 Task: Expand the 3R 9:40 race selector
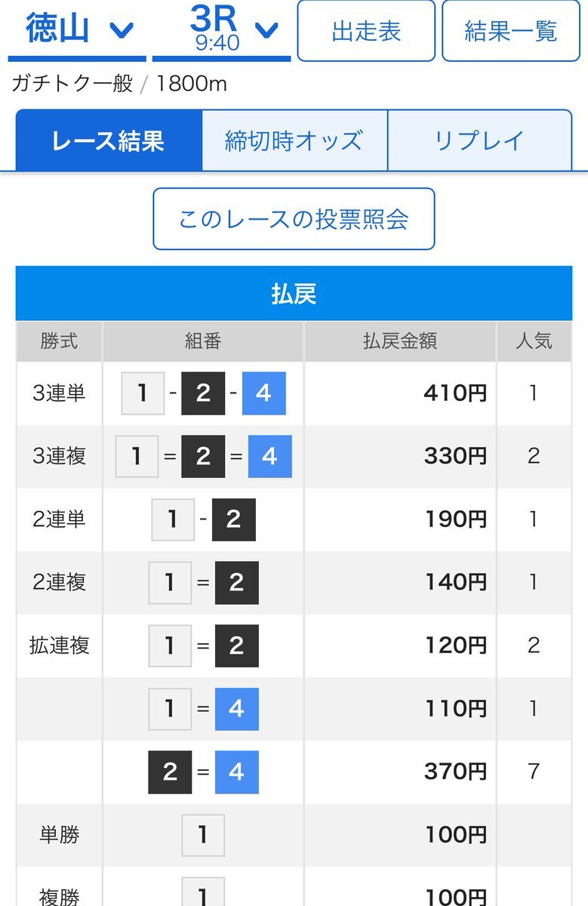coord(221,30)
